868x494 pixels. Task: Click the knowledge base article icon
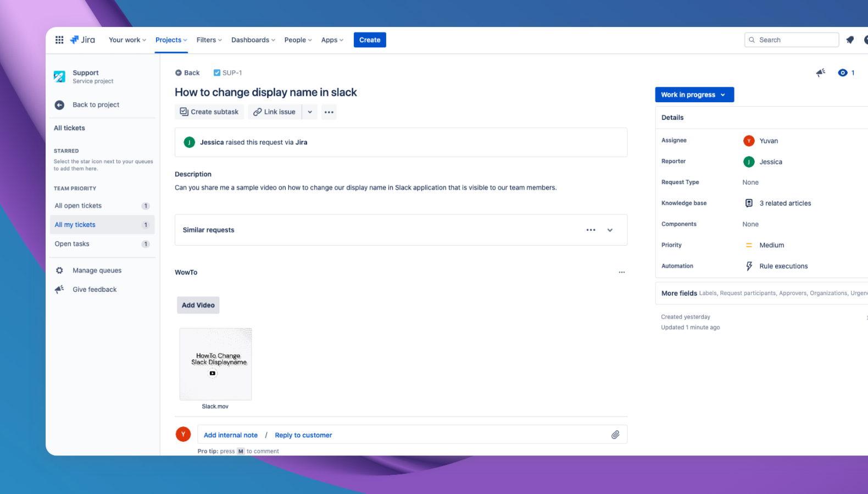click(749, 203)
